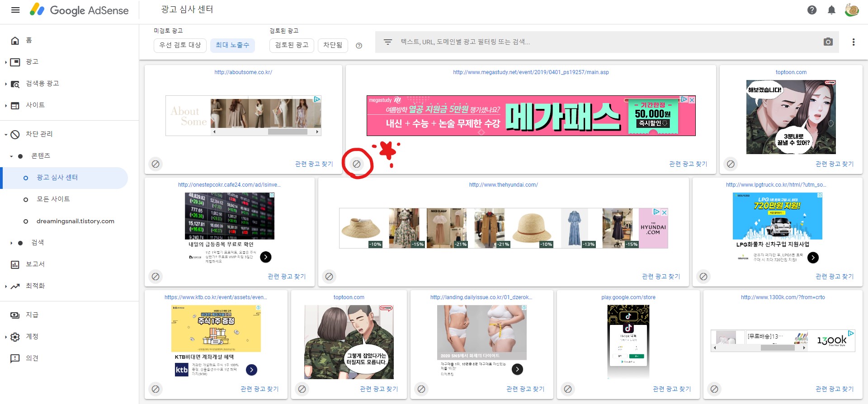Click 관련 광고 찾기 on megastudy ad
The image size is (868, 404).
pos(688,164)
